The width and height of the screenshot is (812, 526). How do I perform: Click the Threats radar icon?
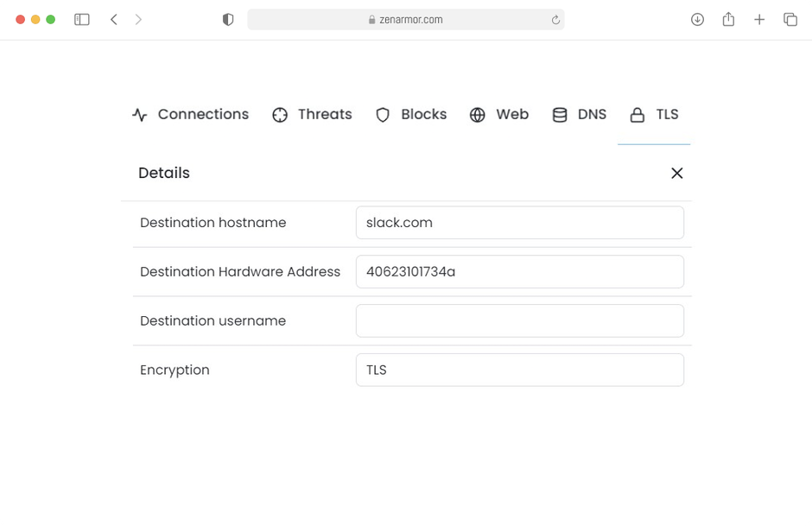(279, 114)
